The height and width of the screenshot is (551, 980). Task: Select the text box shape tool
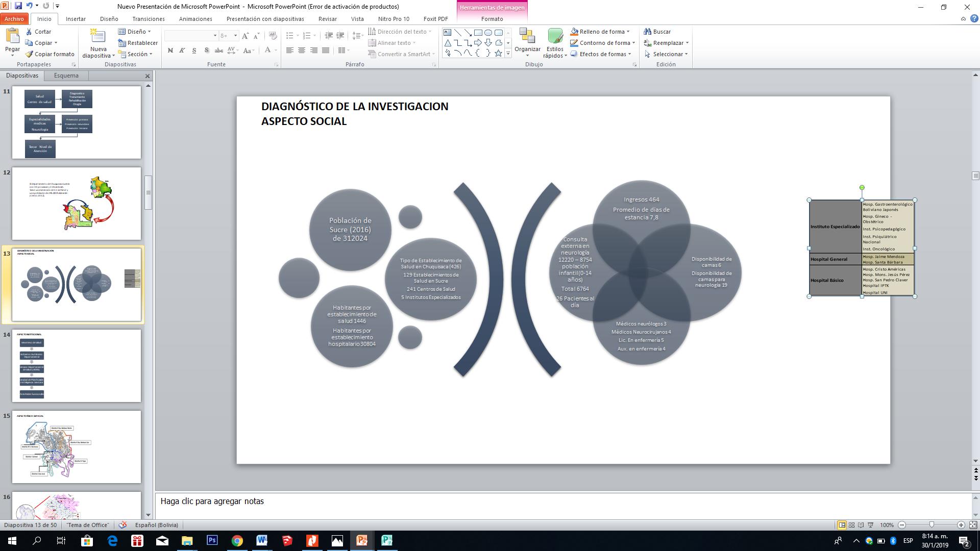(448, 33)
